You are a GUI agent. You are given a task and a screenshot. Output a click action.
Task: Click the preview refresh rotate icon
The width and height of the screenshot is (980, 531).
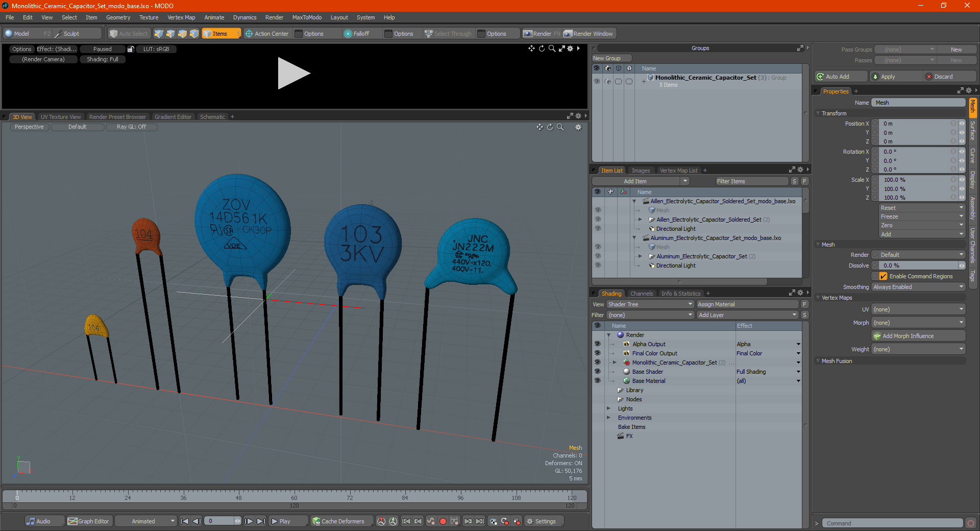pyautogui.click(x=542, y=49)
